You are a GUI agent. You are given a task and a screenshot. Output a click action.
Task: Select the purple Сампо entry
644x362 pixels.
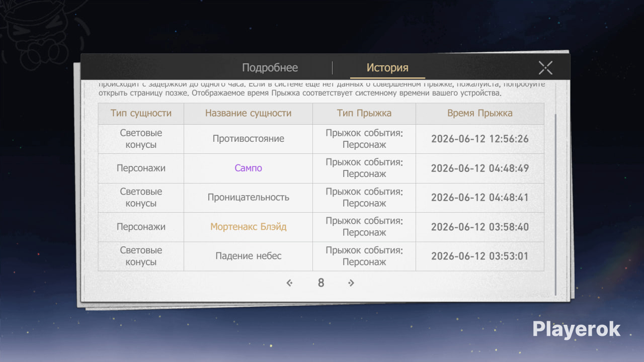[248, 168]
